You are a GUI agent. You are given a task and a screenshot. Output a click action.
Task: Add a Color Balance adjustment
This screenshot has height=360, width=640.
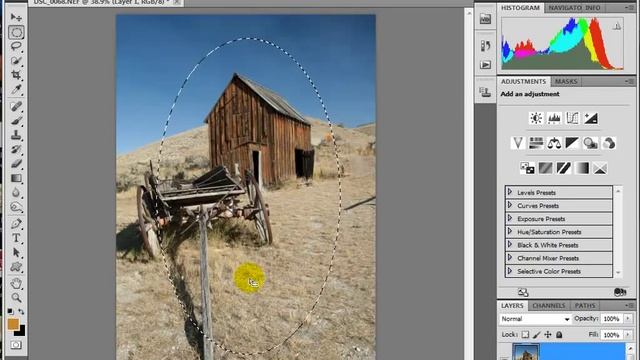(x=554, y=143)
